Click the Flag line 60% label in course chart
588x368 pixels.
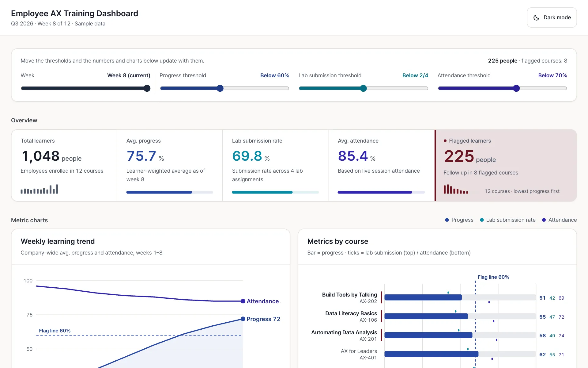coord(493,277)
